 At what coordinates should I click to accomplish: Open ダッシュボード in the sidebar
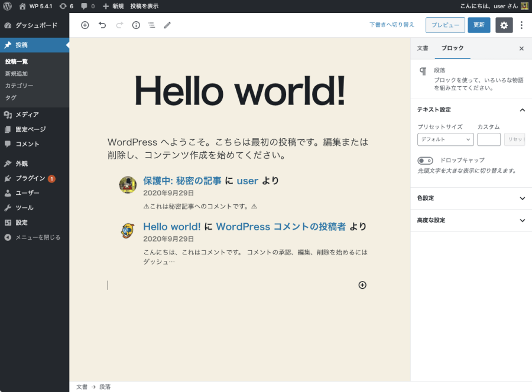35,25
